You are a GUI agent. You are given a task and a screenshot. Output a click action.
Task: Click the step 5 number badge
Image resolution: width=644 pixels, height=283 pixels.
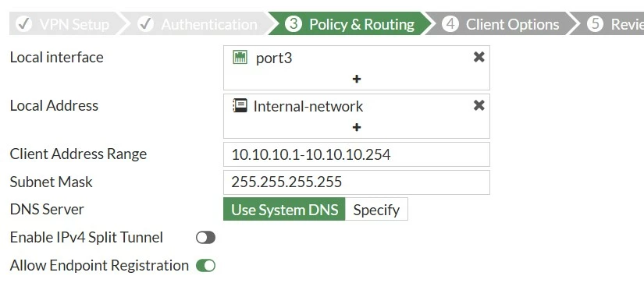[595, 24]
